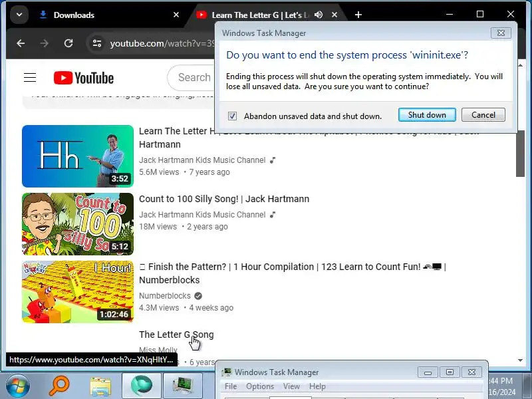Close the Learn The Letter G tab
The width and height of the screenshot is (532, 399).
coord(334,15)
